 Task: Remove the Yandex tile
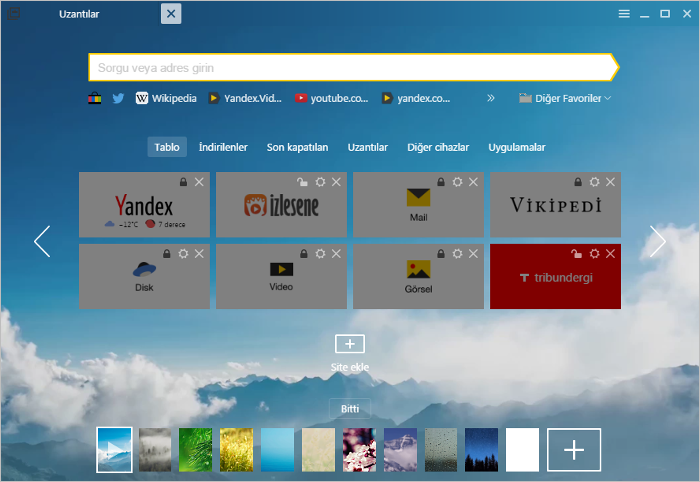199,182
